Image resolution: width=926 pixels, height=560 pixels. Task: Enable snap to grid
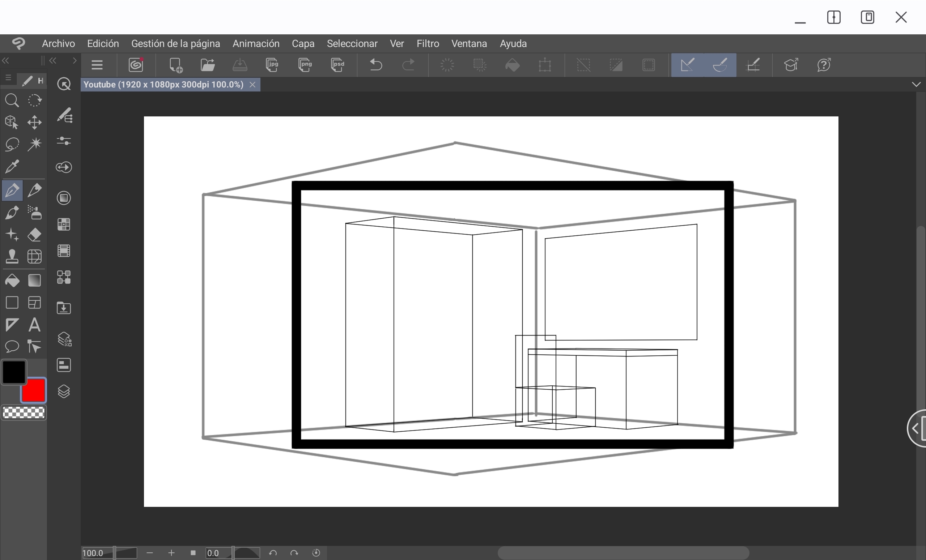[x=754, y=65]
